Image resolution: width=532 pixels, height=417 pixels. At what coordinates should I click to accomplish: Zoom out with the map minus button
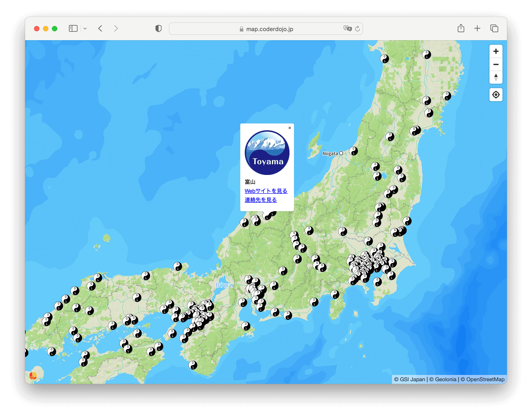click(x=496, y=64)
